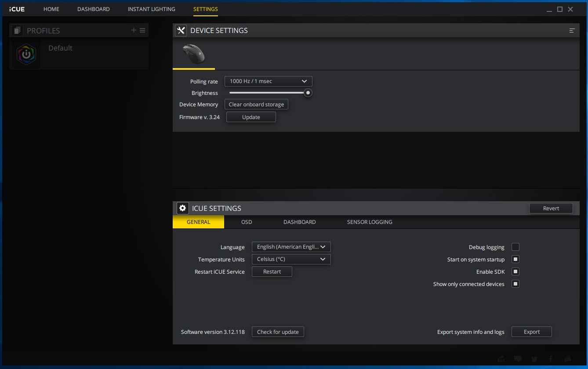Close the iCUE window

[570, 9]
